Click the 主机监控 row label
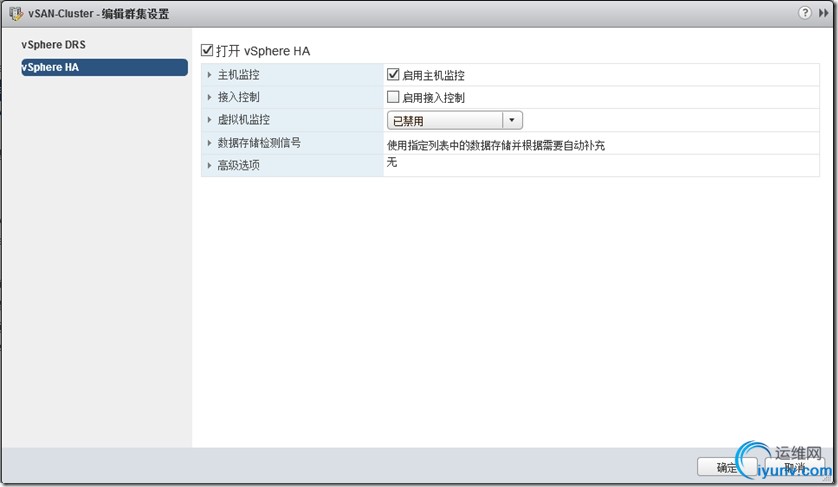838x487 pixels. [238, 75]
